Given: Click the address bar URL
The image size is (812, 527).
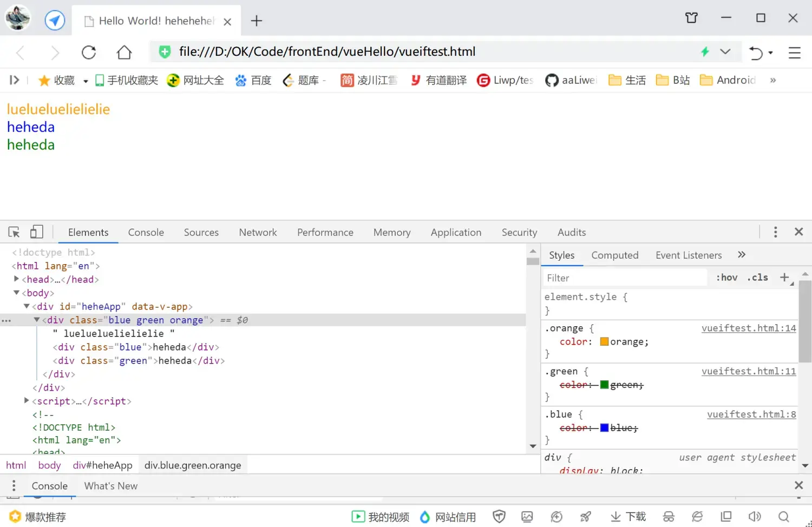Looking at the screenshot, I should [x=327, y=51].
